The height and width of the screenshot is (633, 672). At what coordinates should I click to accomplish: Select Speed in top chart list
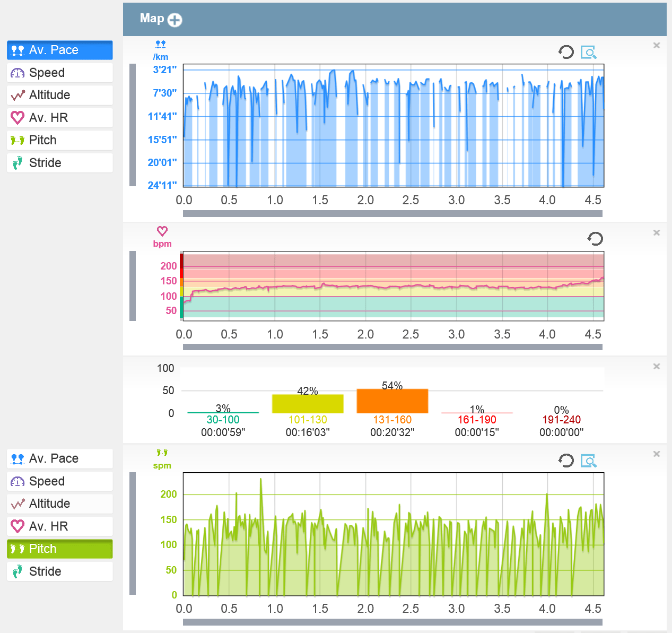coord(60,73)
